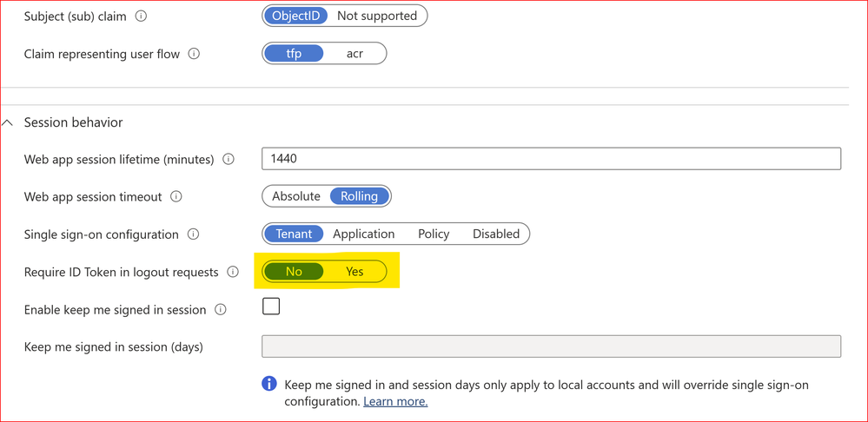
Task: Click the Web app session lifetime input field
Action: pos(551,159)
